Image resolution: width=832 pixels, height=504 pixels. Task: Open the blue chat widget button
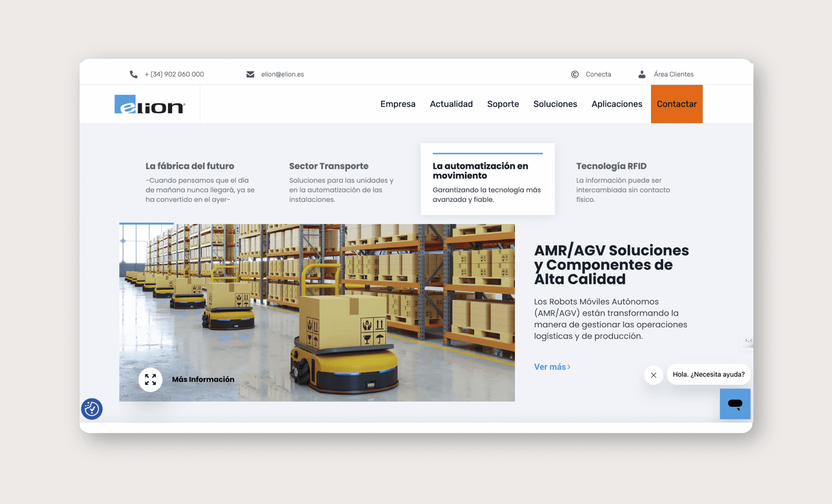coord(735,404)
